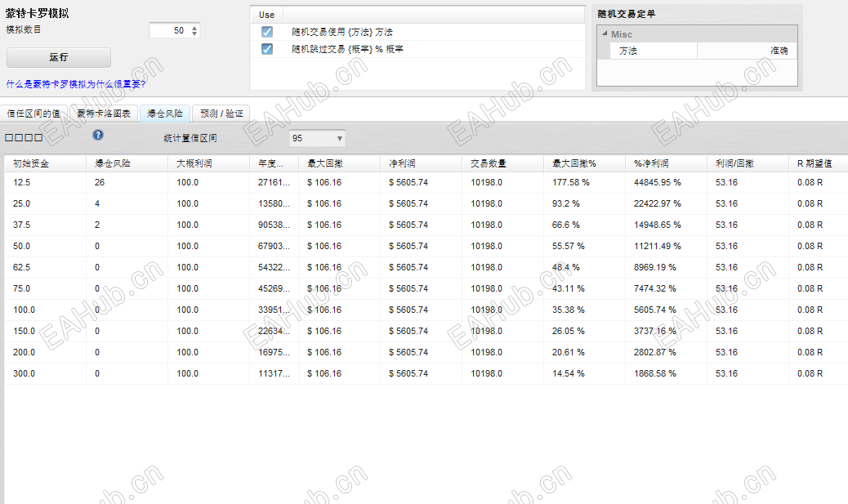Switch to the 蒙特卡洛图表 tab
Viewport: 848px width, 504px height.
[x=104, y=114]
